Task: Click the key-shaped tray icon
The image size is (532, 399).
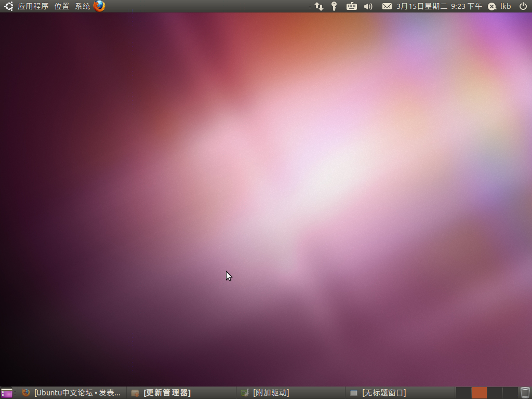Action: coord(334,6)
